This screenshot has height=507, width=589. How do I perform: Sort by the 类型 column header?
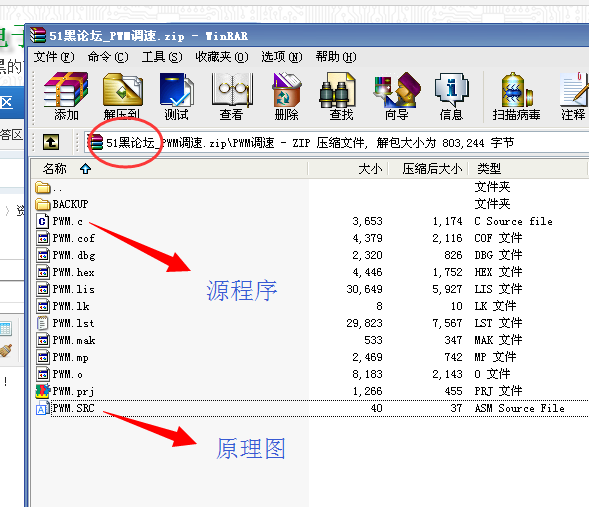527,169
